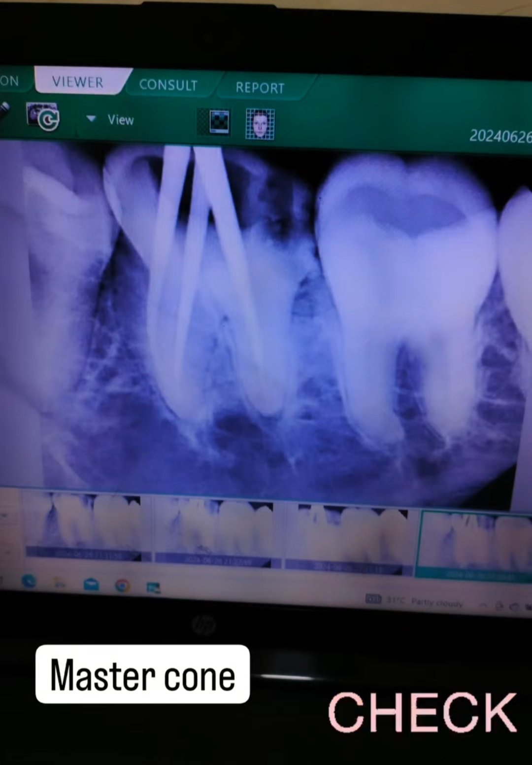Click the pen tool icon at far left
The width and height of the screenshot is (532, 765).
pyautogui.click(x=3, y=110)
